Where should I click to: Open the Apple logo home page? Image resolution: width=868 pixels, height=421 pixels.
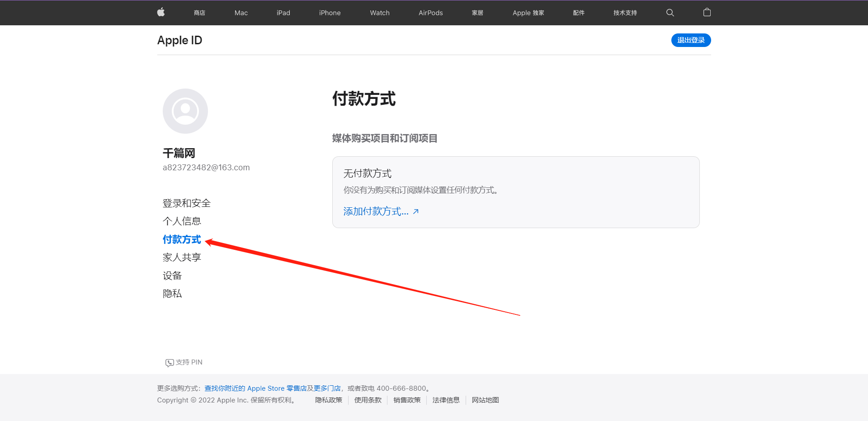pos(160,12)
